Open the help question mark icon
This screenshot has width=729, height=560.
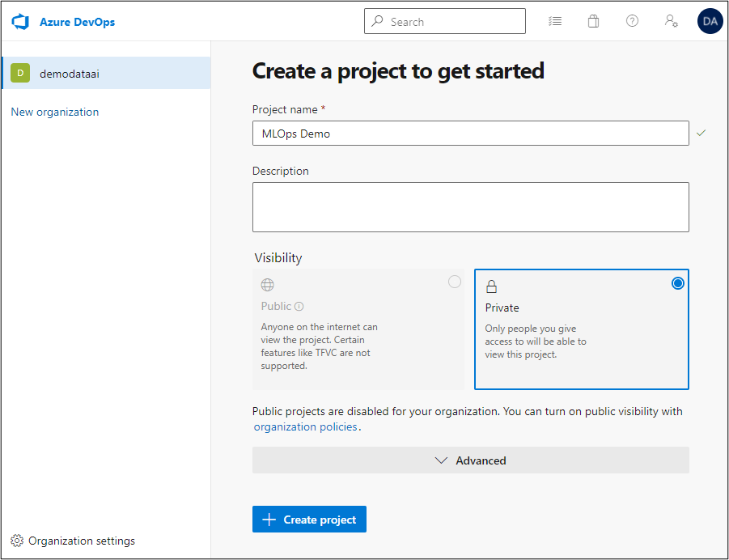pyautogui.click(x=632, y=20)
